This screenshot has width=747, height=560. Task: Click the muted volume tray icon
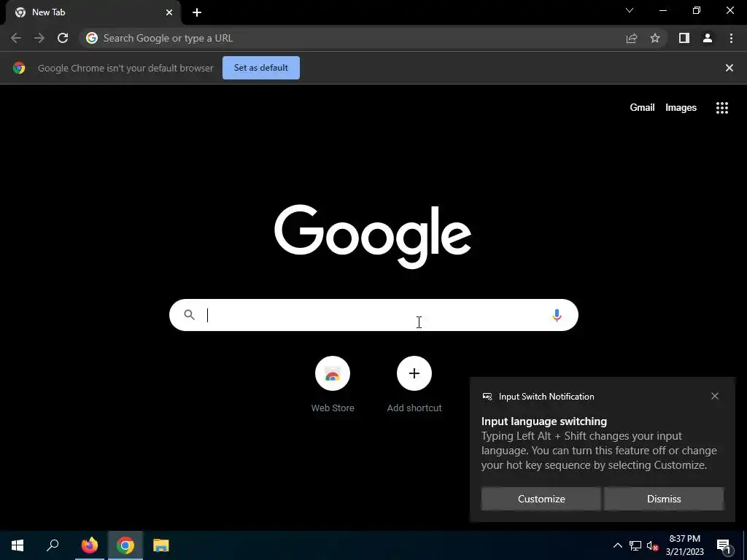point(653,545)
